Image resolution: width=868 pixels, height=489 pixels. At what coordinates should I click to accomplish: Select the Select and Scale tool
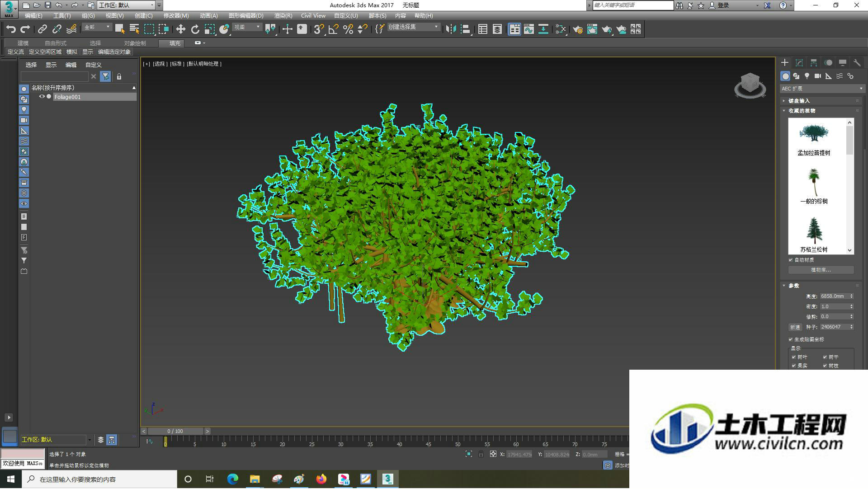[209, 29]
